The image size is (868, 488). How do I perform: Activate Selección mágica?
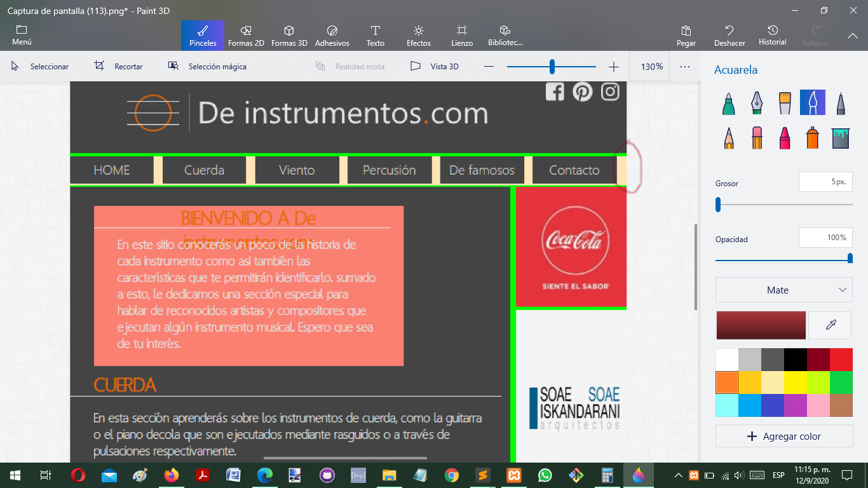coord(207,66)
